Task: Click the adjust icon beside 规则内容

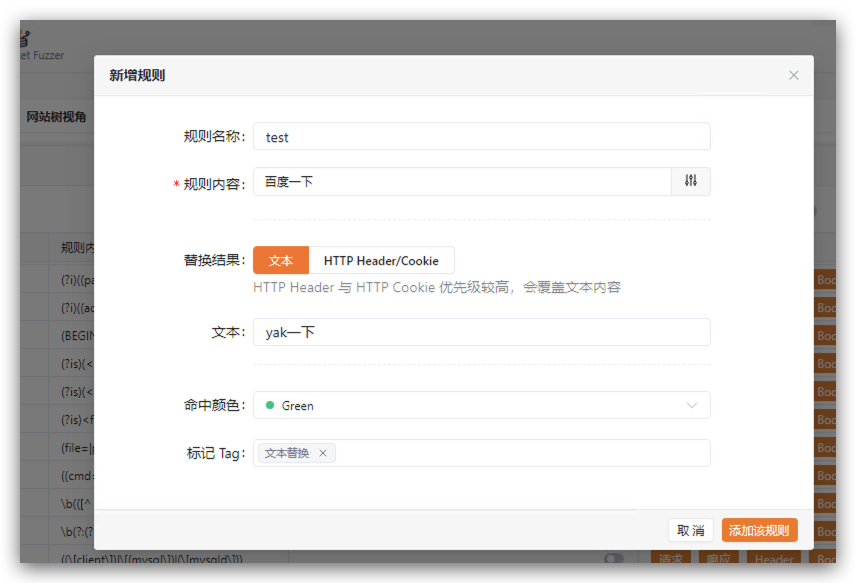Action: click(691, 181)
